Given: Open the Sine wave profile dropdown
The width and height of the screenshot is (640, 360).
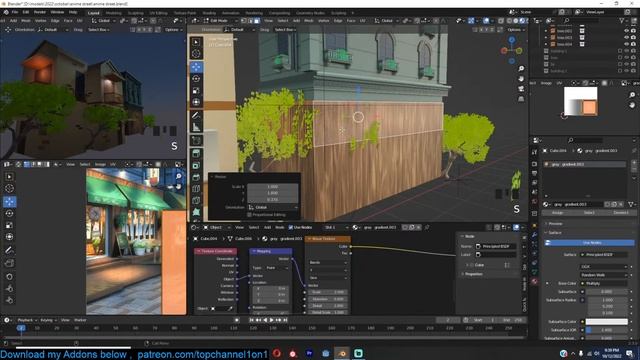Looking at the screenshot, I should tap(328, 278).
